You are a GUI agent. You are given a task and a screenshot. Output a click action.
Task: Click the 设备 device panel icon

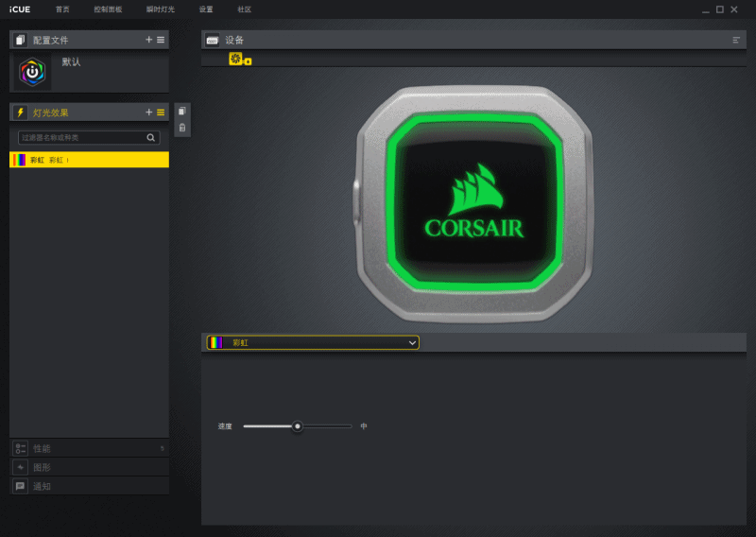click(212, 40)
